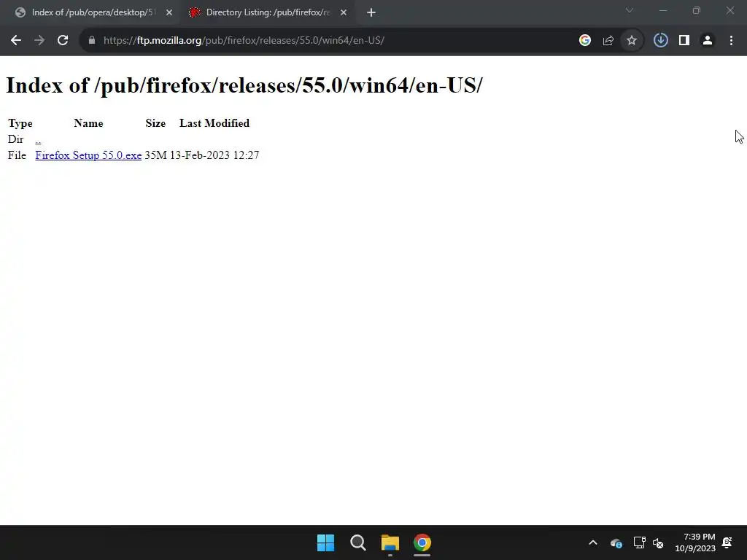Viewport: 747px width, 560px height.
Task: Click the 'Type' column header
Action: click(20, 123)
